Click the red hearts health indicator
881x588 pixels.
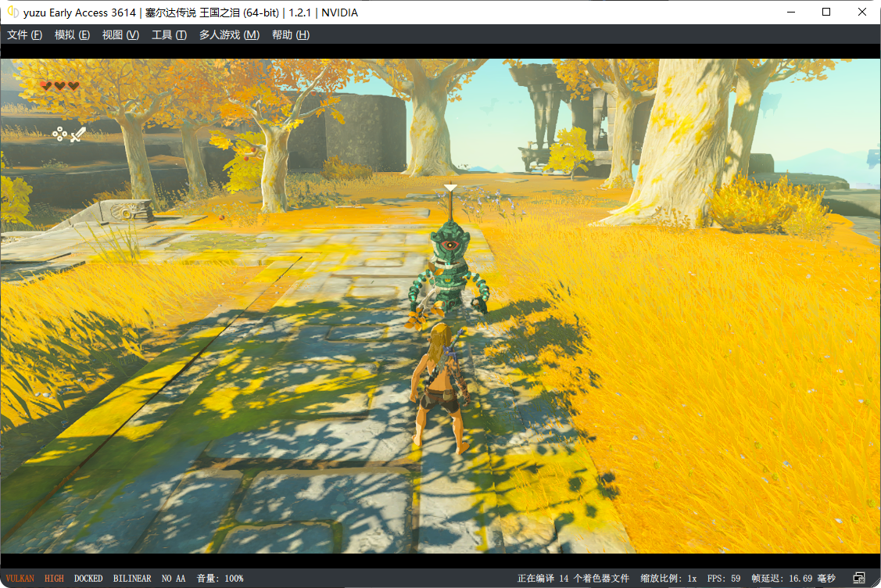coord(59,85)
